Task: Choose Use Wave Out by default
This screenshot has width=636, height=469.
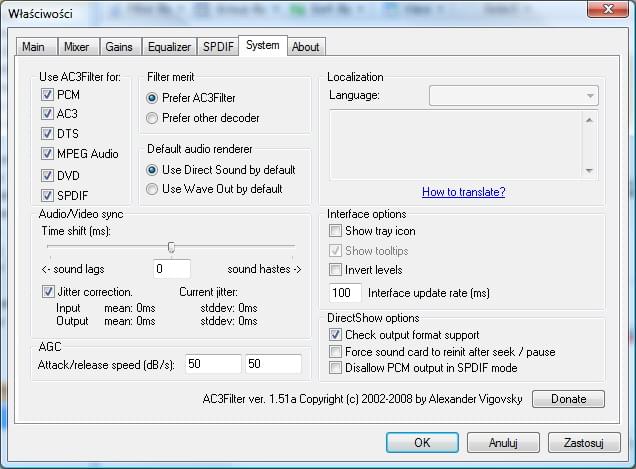Action: 152,189
